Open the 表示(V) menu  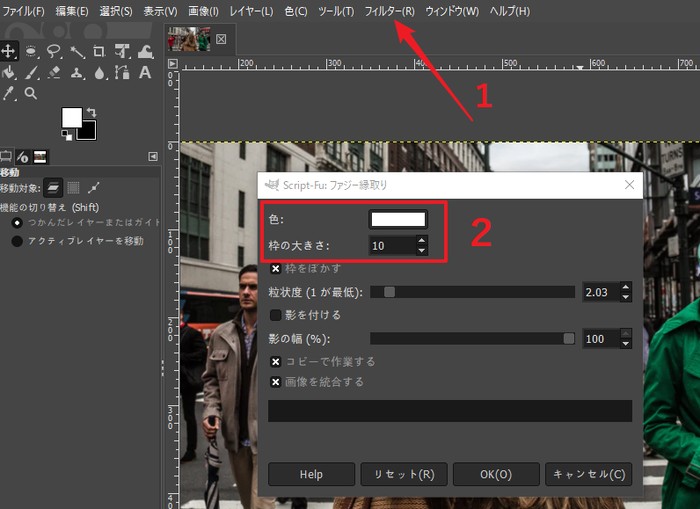(160, 11)
